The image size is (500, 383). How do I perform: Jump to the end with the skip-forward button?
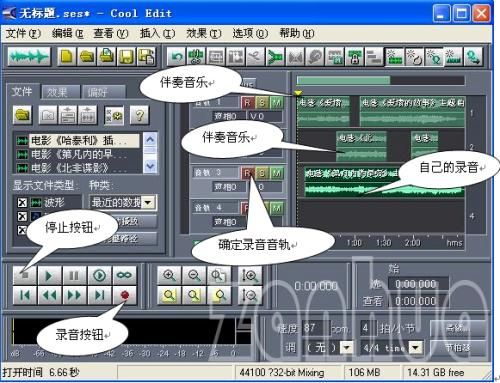coord(99,295)
